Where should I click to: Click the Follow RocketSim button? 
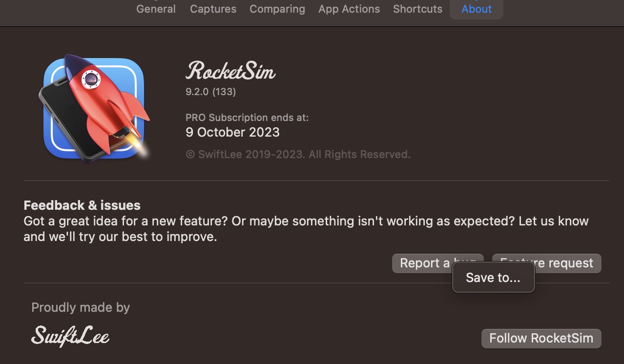point(541,338)
